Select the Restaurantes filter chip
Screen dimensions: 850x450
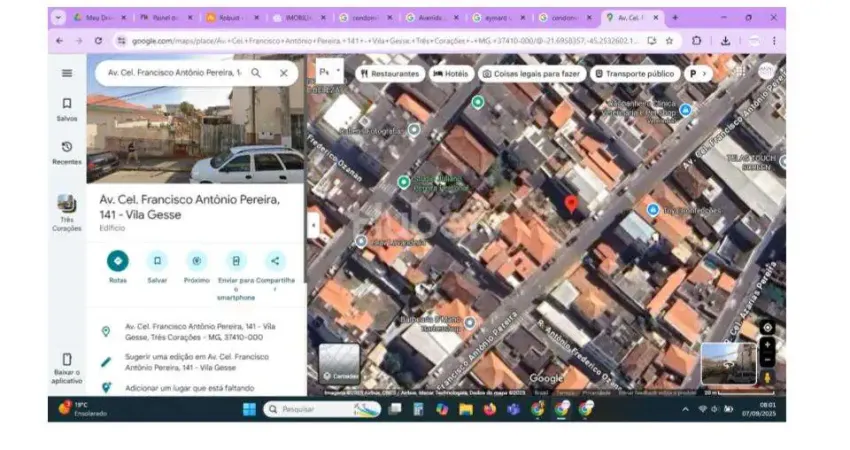tap(390, 74)
